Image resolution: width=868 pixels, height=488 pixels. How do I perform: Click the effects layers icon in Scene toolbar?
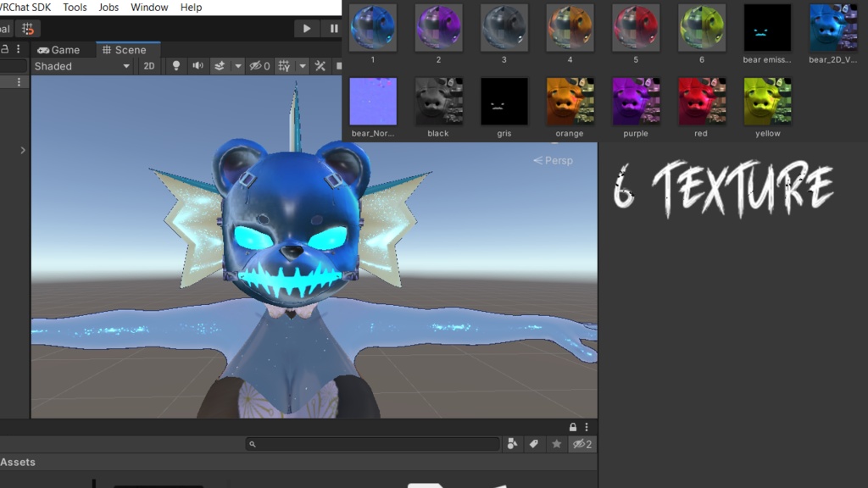point(220,66)
